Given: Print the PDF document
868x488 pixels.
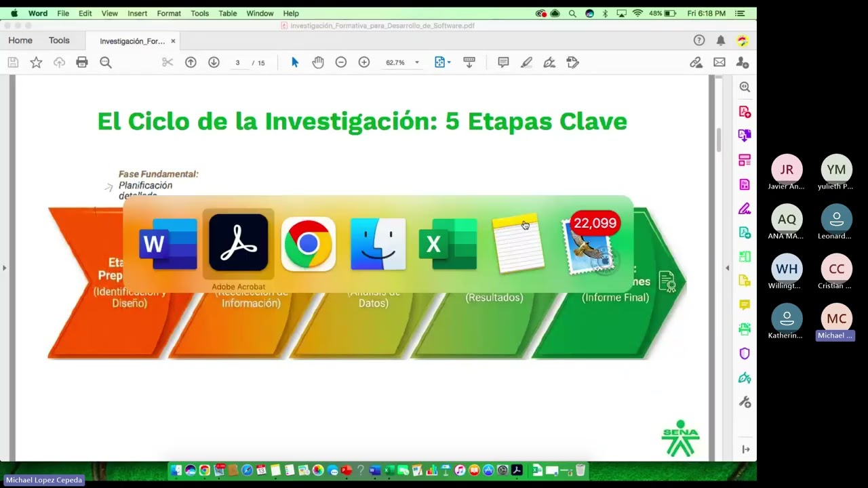Looking at the screenshot, I should pyautogui.click(x=82, y=62).
